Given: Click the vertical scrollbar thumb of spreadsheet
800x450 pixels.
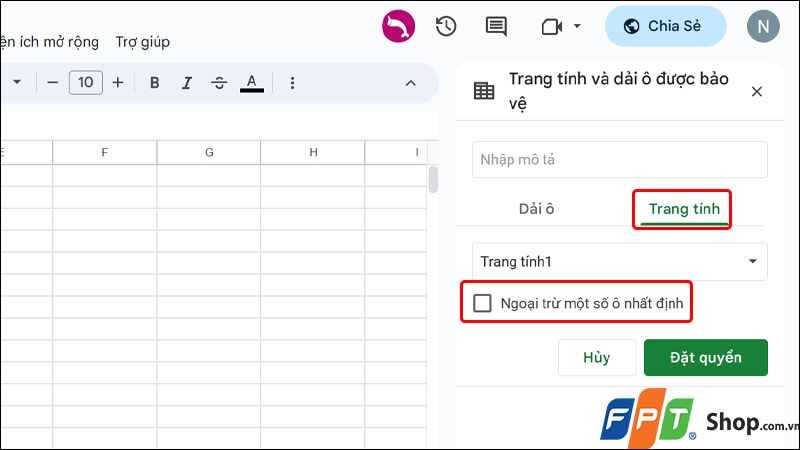Looking at the screenshot, I should pyautogui.click(x=433, y=180).
